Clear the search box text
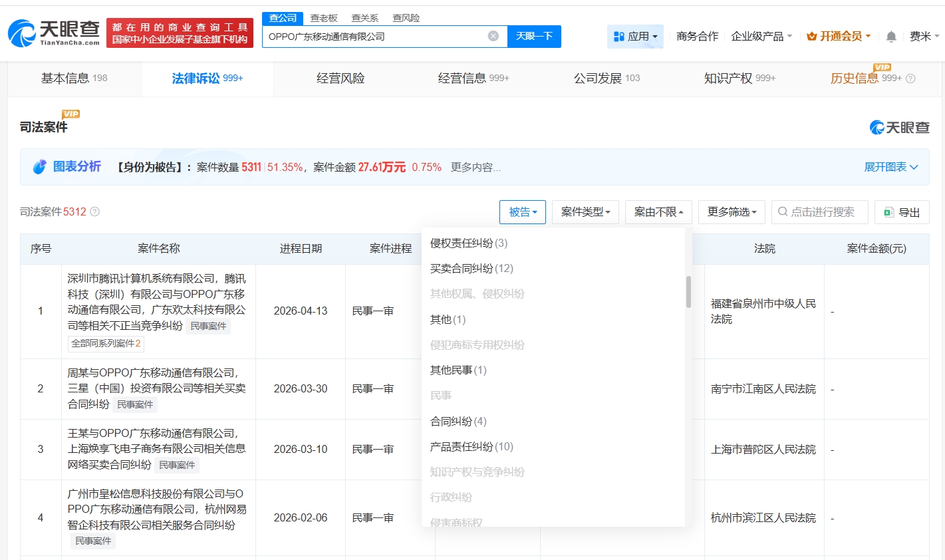 point(493,36)
